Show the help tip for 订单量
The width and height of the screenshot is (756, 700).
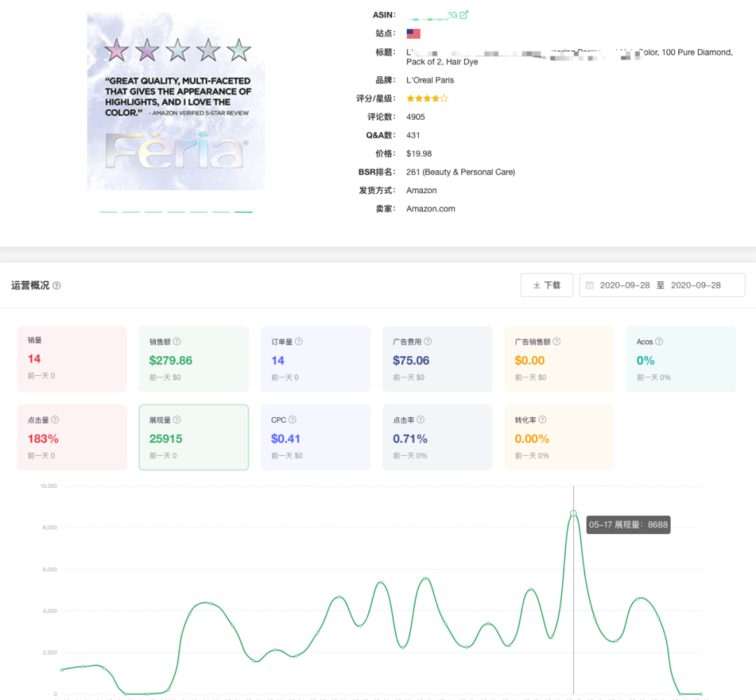(299, 342)
